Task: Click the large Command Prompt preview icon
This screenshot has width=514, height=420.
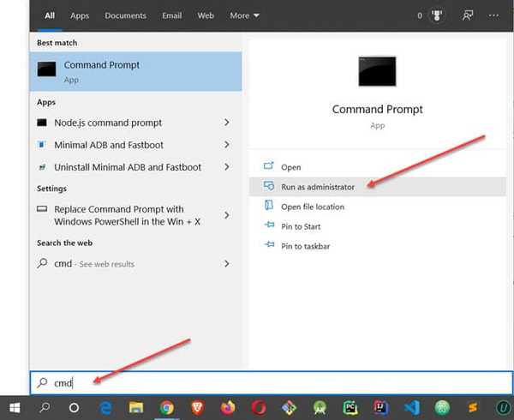Action: (377, 71)
